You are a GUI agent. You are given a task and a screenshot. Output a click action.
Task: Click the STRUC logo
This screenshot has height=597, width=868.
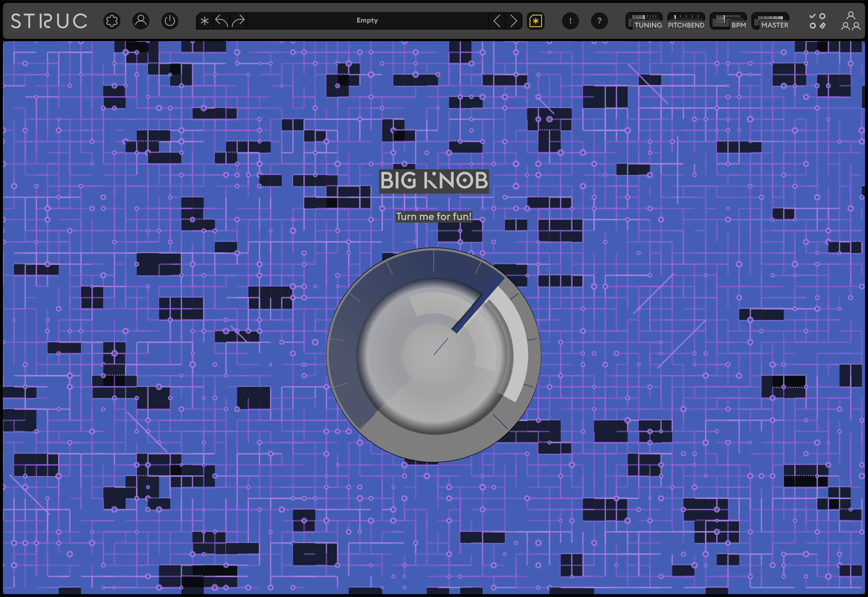pos(49,21)
